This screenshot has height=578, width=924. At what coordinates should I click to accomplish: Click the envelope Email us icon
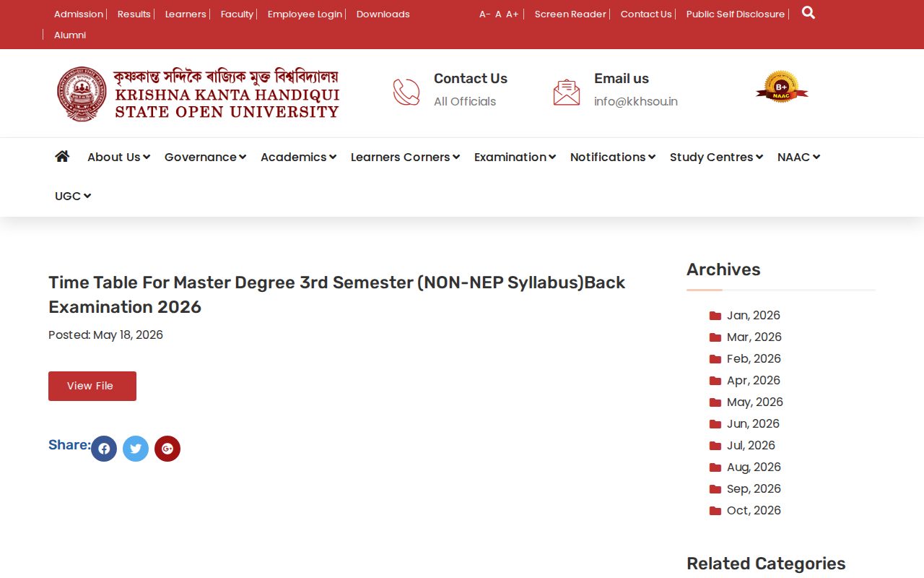tap(567, 92)
